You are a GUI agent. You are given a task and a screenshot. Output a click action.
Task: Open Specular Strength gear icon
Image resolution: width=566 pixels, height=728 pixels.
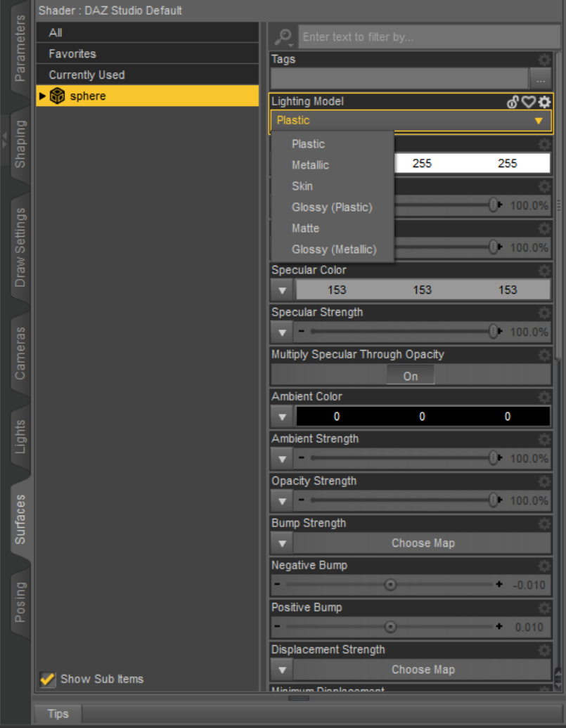coord(544,313)
